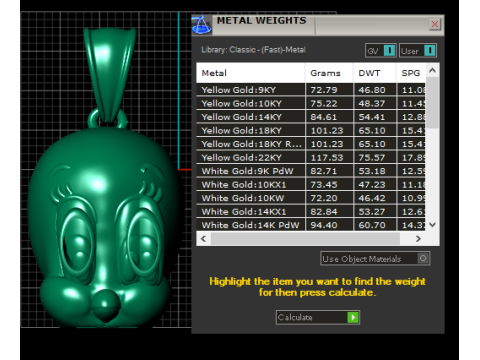The width and height of the screenshot is (480, 360).
Task: Click the Library: Classic-(Fast)-Metal label
Action: coord(253,50)
